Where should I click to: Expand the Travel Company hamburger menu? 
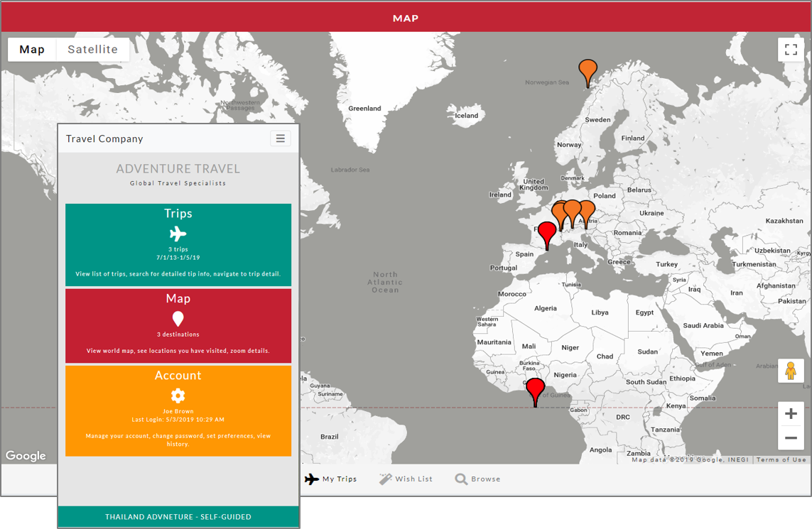point(281,138)
